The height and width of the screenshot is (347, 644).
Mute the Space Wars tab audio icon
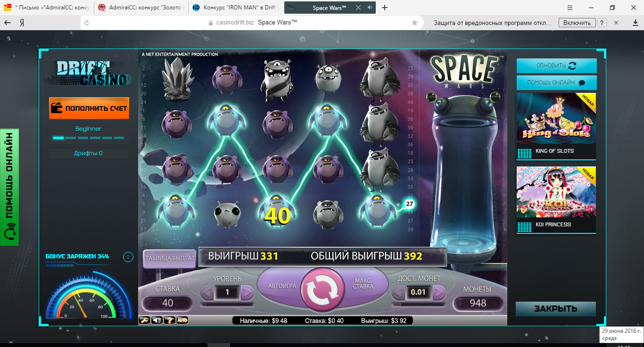pyautogui.click(x=370, y=8)
